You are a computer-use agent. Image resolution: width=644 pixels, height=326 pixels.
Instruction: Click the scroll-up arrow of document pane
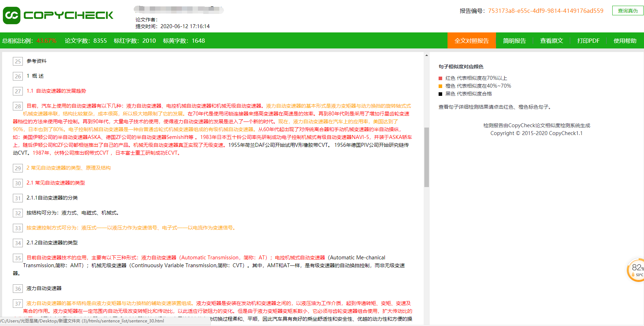tap(426, 55)
